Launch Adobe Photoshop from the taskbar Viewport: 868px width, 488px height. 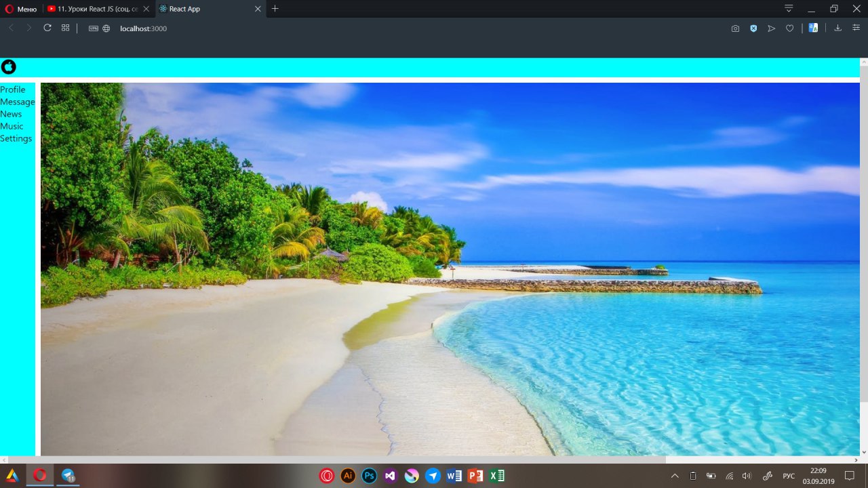click(x=369, y=476)
